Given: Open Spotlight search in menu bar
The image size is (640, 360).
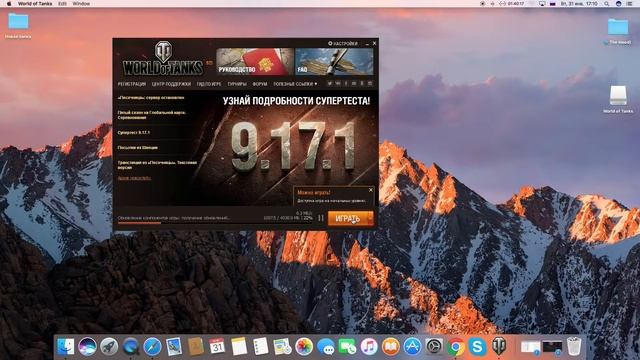Looking at the screenshot, I should [x=607, y=4].
